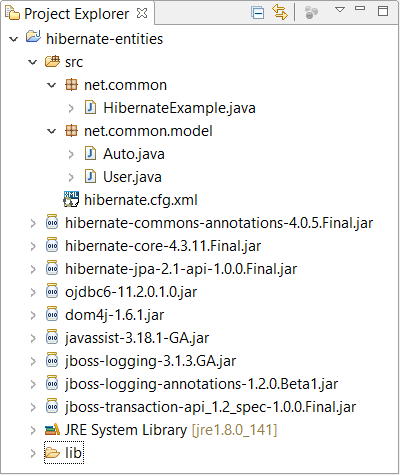Open the View Menu triangle dropdown
Screen dimensions: 400x475
pyautogui.click(x=340, y=10)
